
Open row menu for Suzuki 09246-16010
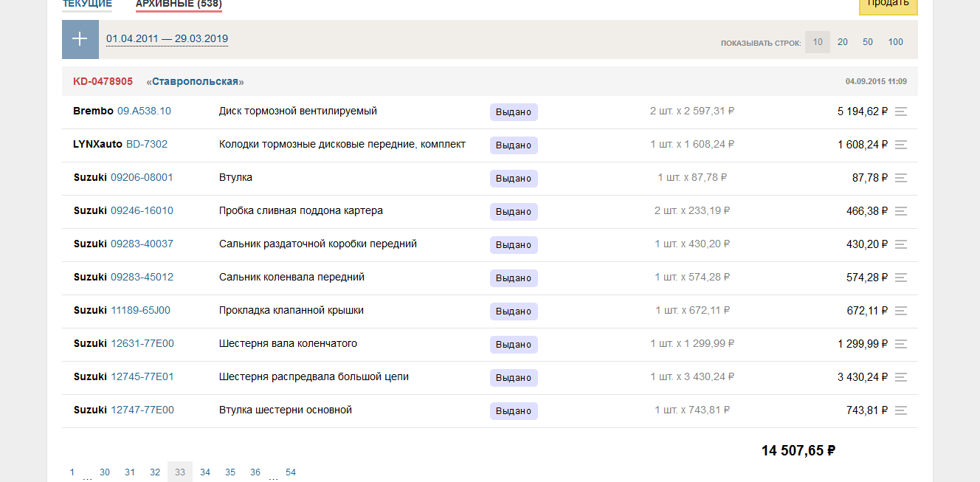pos(900,211)
